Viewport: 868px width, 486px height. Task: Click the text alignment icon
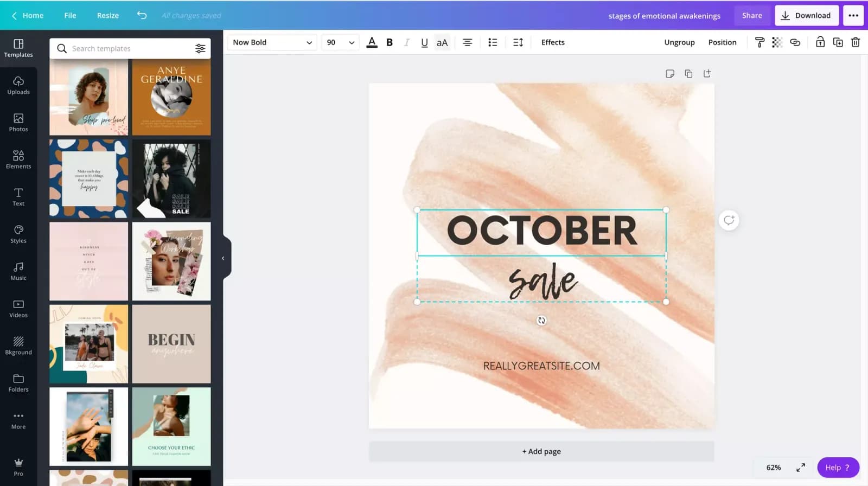click(x=467, y=42)
